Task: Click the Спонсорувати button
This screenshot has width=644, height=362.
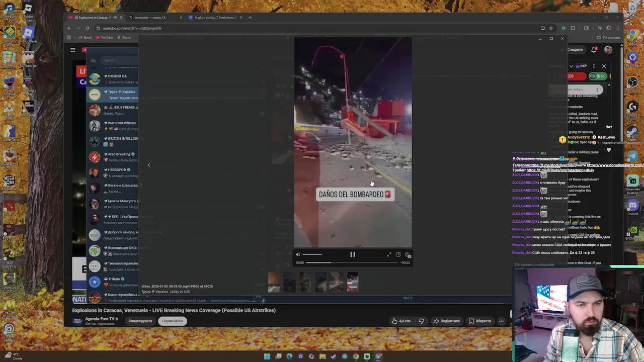Action: (140, 321)
